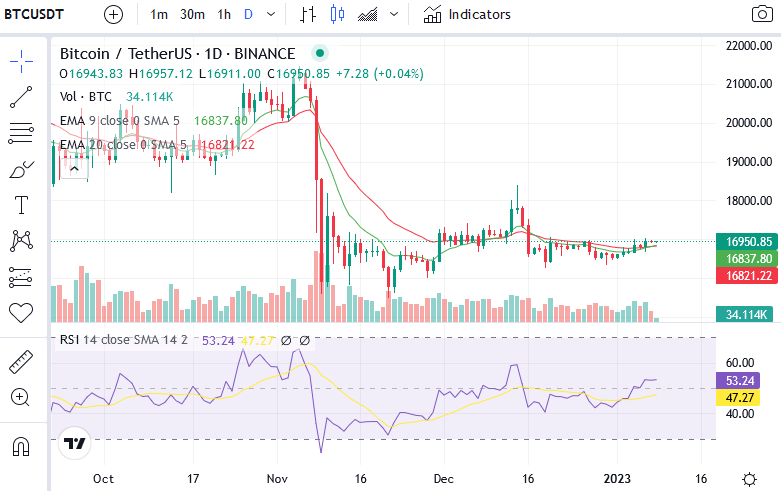This screenshot has height=491, width=781.
Task: Click the 47.27 RSI MA value in legend
Action: coord(257,341)
